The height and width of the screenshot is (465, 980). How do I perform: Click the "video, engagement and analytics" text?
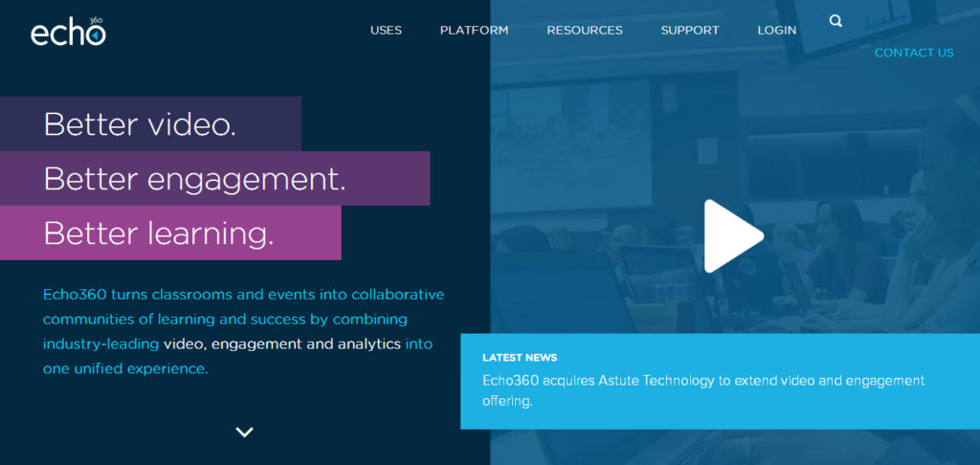282,343
